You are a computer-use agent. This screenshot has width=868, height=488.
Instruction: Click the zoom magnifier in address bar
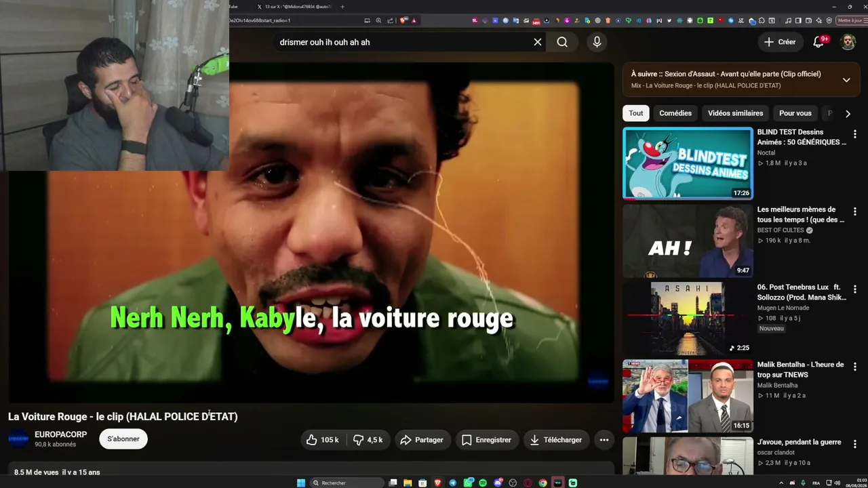tap(378, 20)
